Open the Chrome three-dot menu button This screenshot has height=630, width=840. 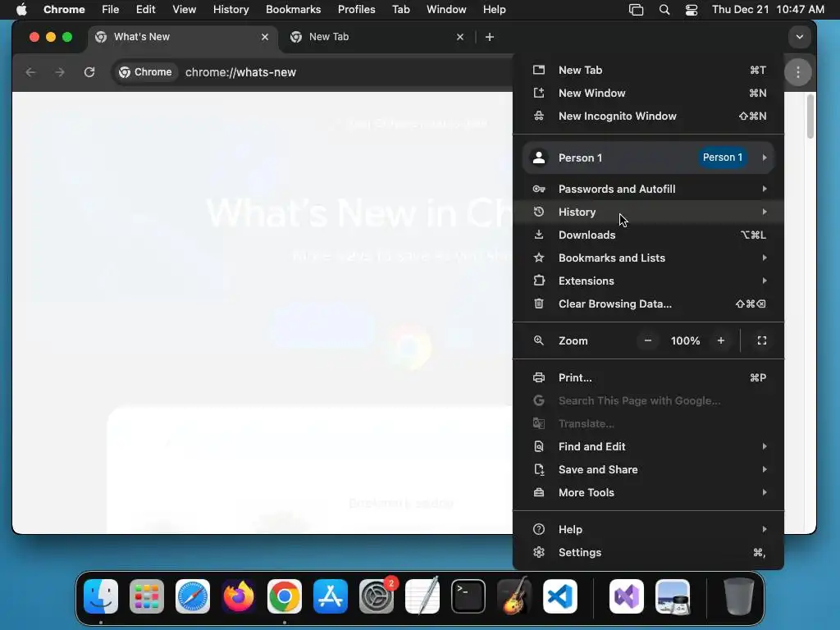[x=797, y=72]
